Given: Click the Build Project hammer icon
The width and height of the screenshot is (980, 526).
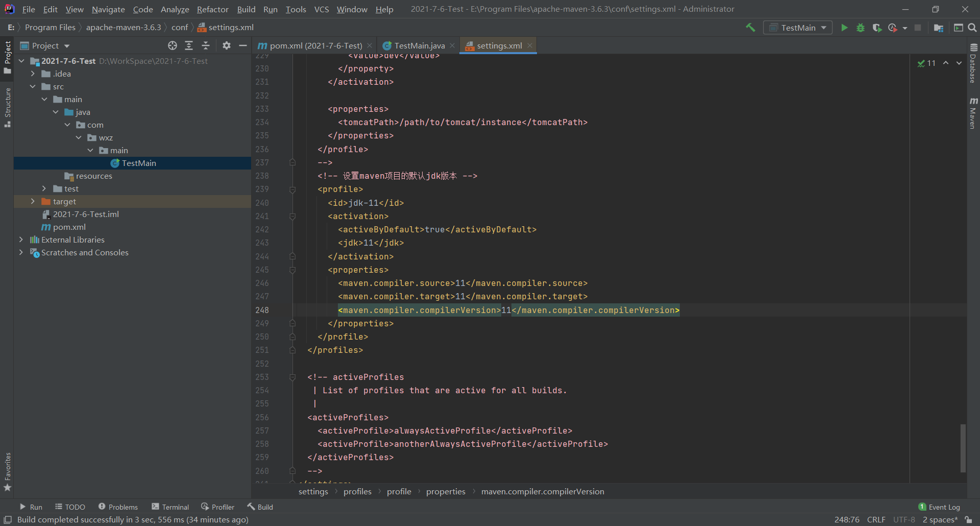Looking at the screenshot, I should [750, 28].
